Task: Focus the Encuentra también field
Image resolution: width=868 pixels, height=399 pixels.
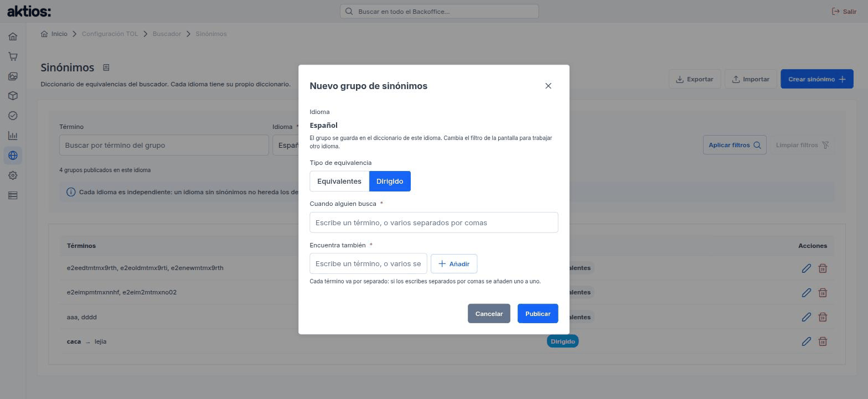Action: click(369, 264)
